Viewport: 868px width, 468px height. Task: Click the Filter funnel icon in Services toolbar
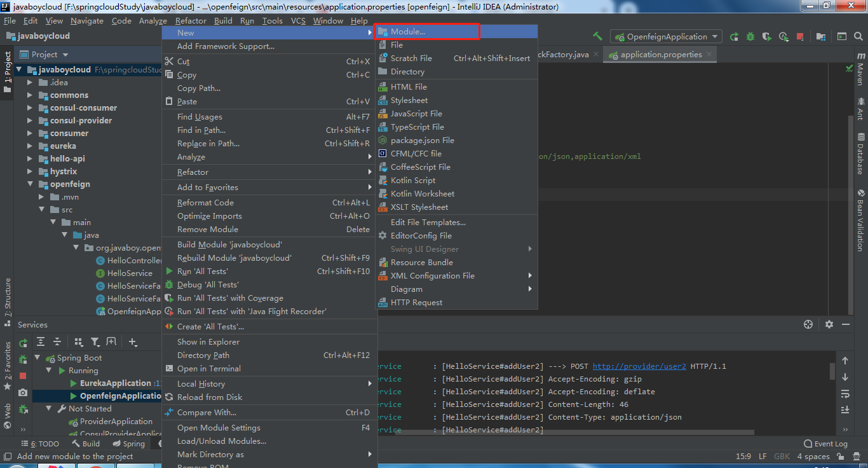coord(95,342)
